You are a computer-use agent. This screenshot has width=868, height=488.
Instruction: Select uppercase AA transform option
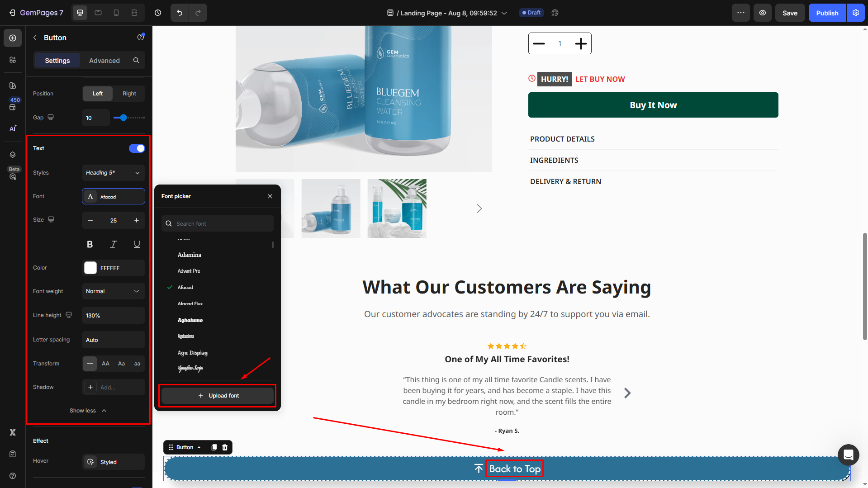(x=105, y=364)
